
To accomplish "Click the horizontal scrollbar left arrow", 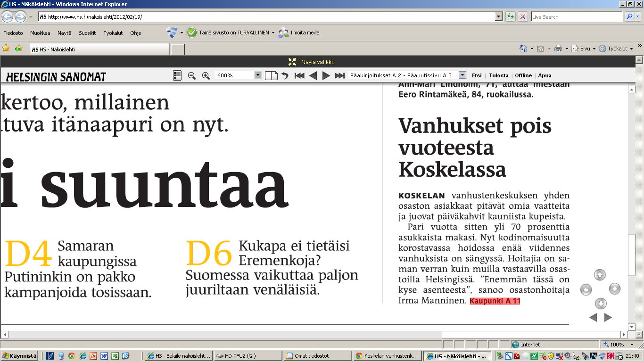I will (4, 335).
